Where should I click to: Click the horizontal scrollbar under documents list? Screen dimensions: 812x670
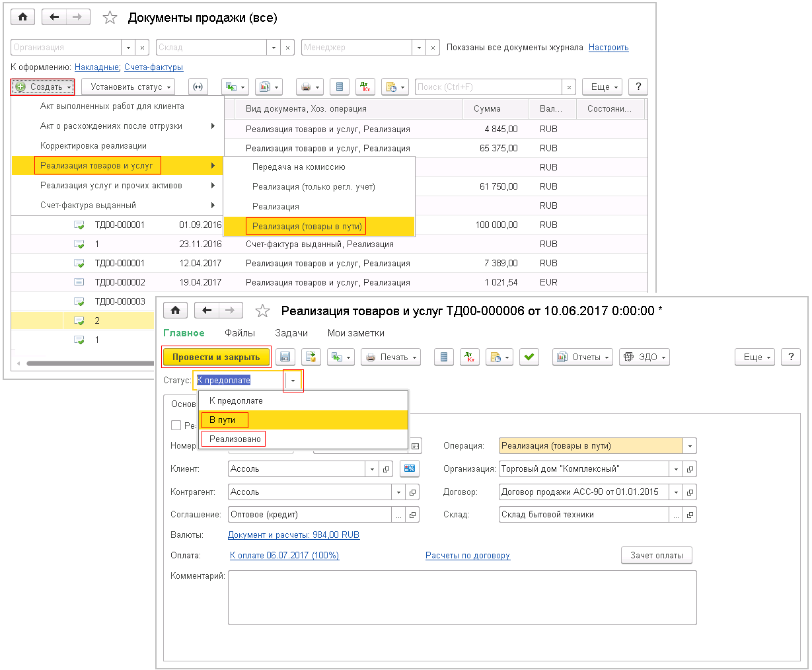86,363
